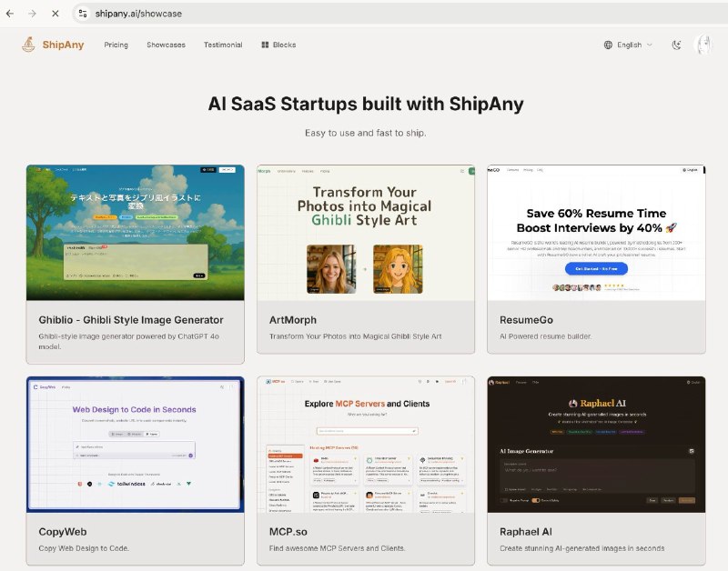Open the CopyWeb showcase card
The image size is (728, 571).
click(135, 470)
